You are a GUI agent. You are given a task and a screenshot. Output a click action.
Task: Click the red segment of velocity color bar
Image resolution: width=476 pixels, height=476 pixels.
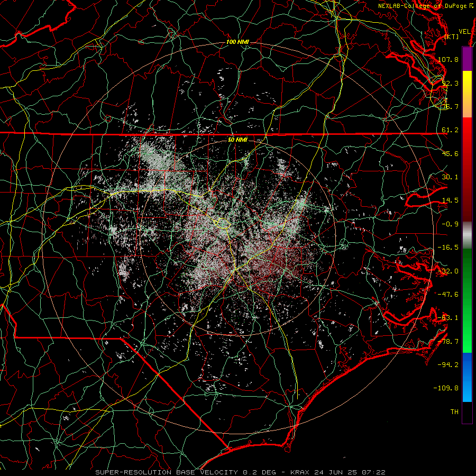click(x=467, y=169)
